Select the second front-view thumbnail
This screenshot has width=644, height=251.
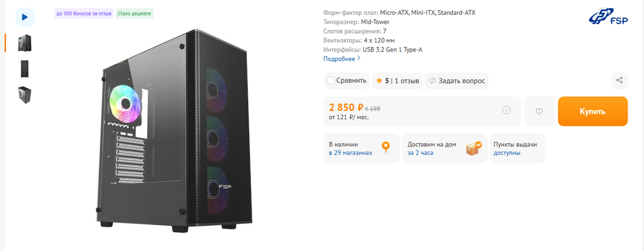[25, 69]
